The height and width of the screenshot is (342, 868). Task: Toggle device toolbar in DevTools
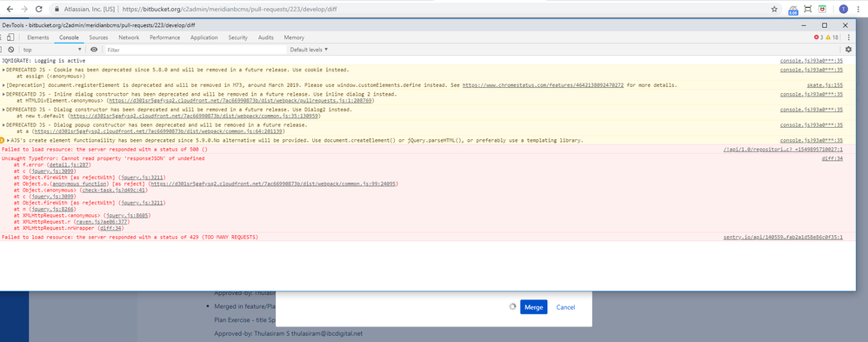10,37
